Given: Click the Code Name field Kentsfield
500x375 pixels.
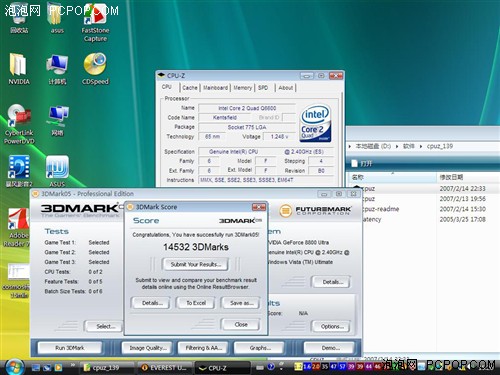Looking at the screenshot, I should [x=225, y=117].
